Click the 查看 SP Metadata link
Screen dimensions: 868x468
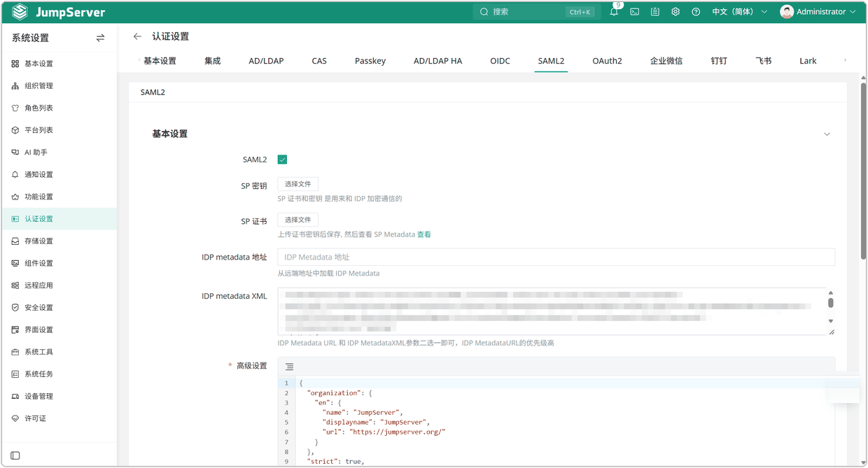pyautogui.click(x=424, y=235)
